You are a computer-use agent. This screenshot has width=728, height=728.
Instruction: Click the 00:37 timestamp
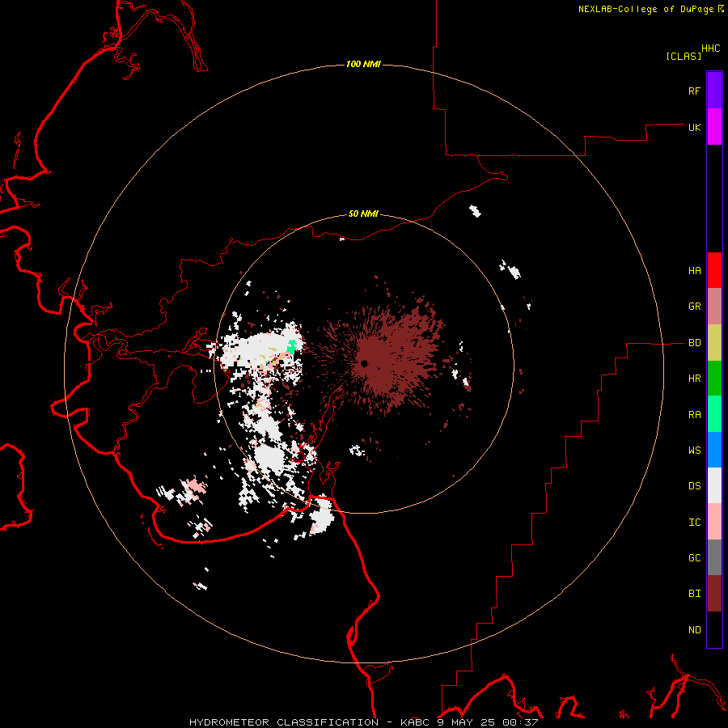click(x=521, y=722)
